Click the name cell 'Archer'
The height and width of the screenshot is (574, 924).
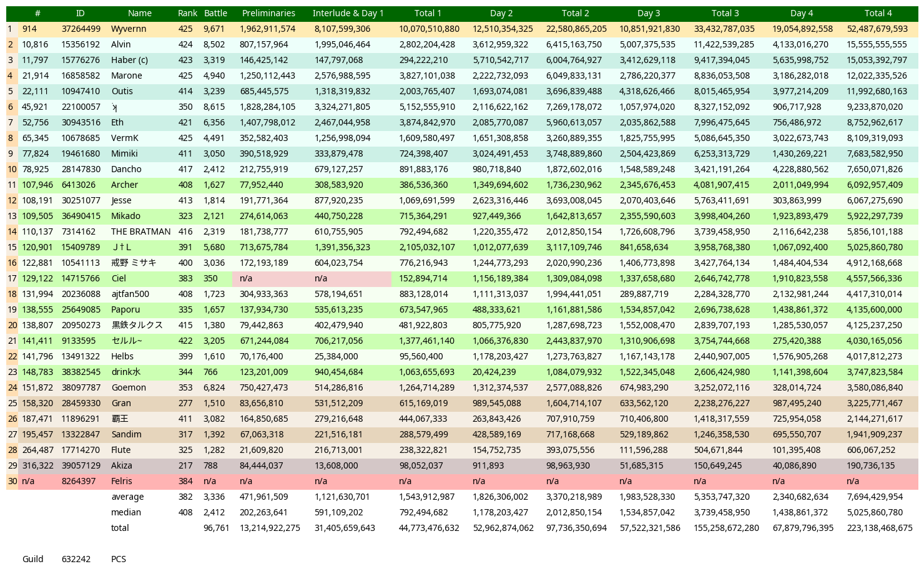[x=125, y=185]
